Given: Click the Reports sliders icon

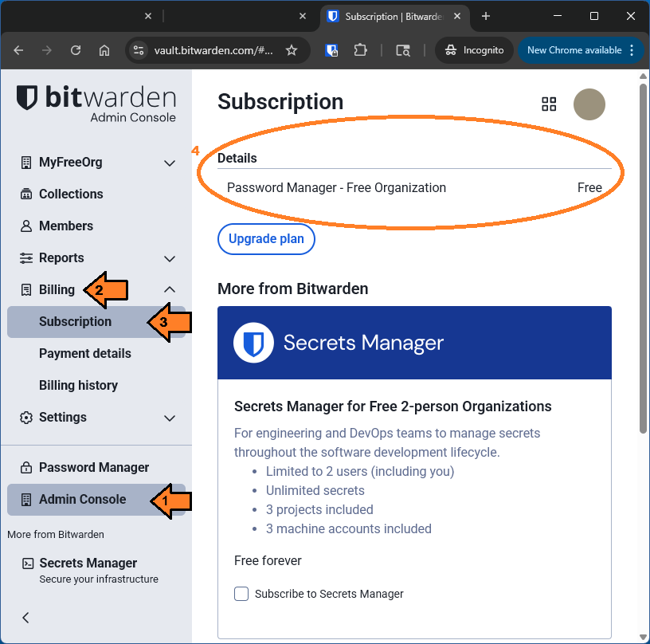Looking at the screenshot, I should click(26, 258).
